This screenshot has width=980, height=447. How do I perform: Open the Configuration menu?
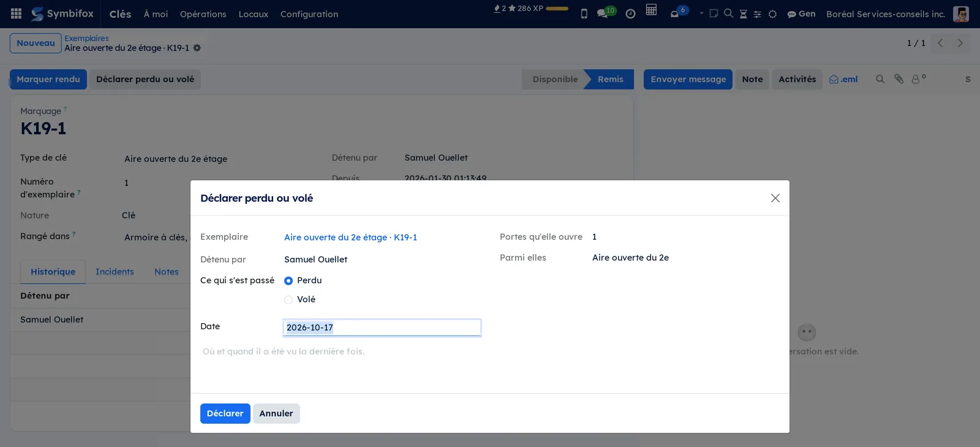pos(309,14)
